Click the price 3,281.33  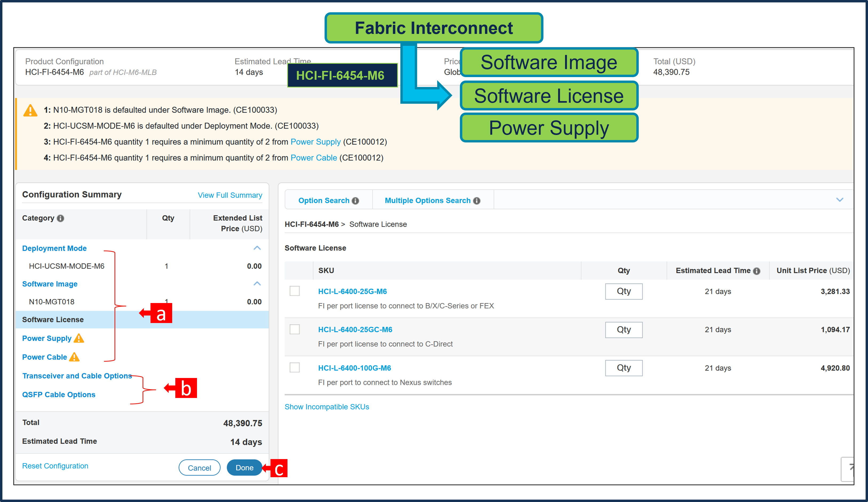835,291
